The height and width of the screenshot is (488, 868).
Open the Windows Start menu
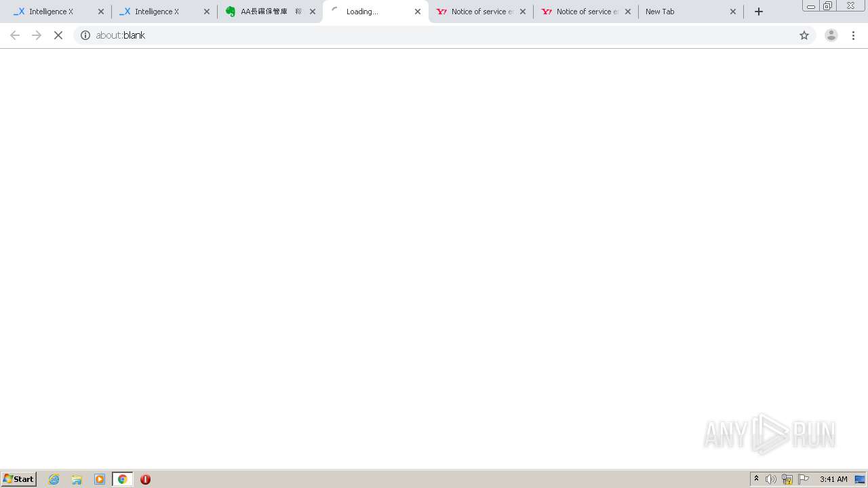point(18,479)
